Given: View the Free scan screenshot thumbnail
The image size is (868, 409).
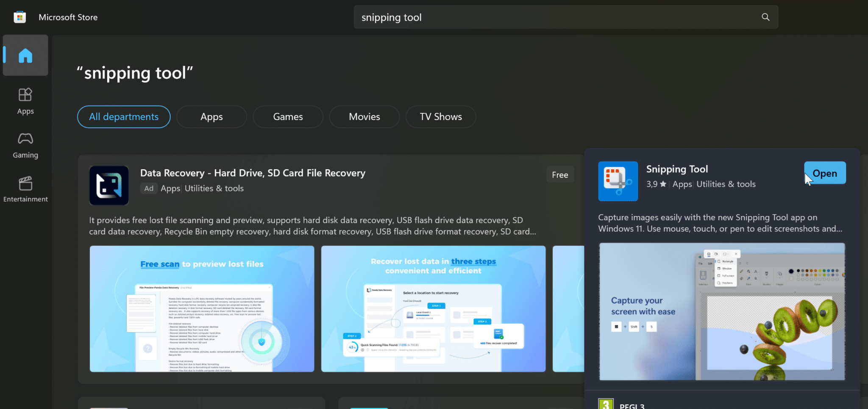Looking at the screenshot, I should [x=202, y=308].
